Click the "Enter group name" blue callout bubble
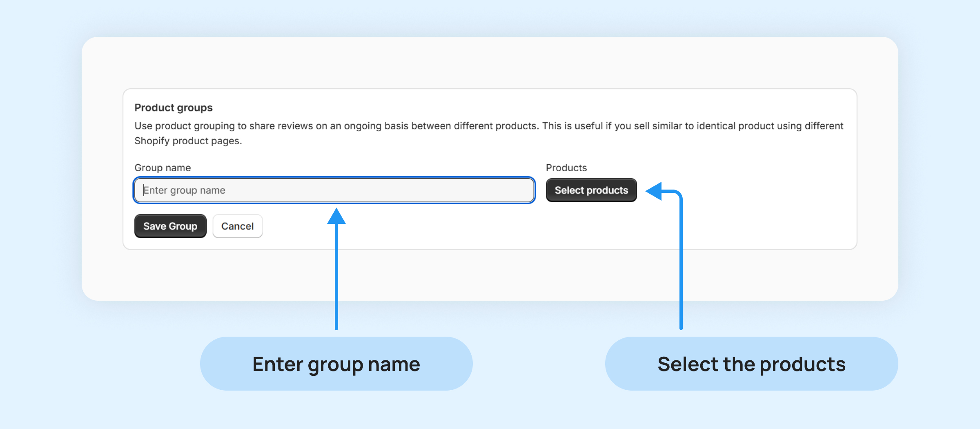 point(336,364)
